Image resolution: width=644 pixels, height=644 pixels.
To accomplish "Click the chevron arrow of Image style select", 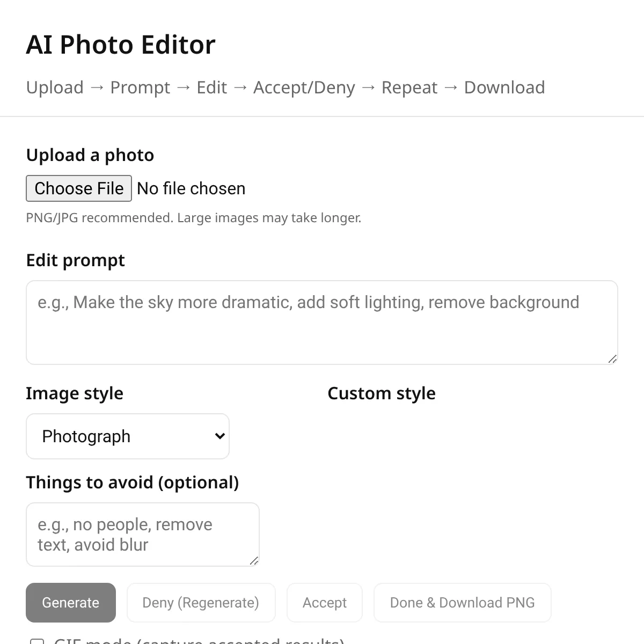I will [x=219, y=436].
